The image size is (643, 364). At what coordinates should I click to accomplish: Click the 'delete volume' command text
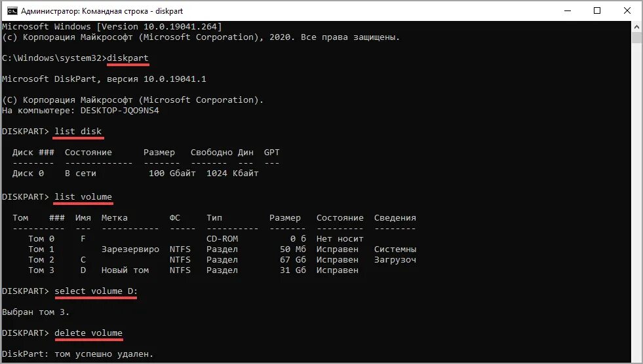pyautogui.click(x=88, y=333)
